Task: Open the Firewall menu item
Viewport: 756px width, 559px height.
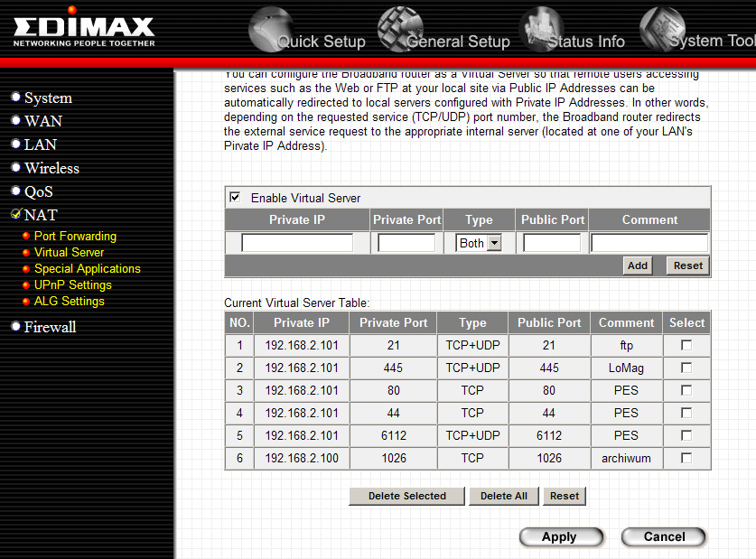Action: point(51,327)
